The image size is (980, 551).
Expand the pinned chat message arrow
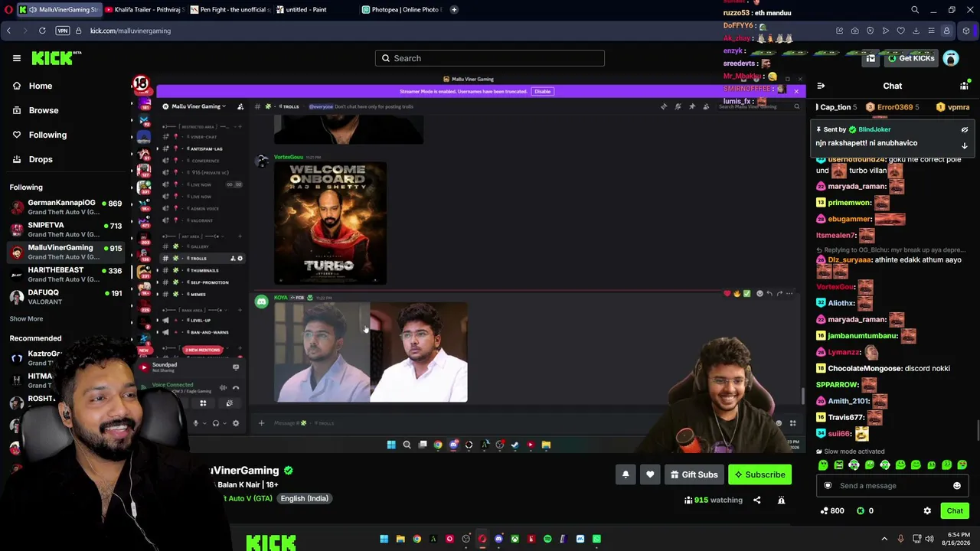tap(965, 145)
